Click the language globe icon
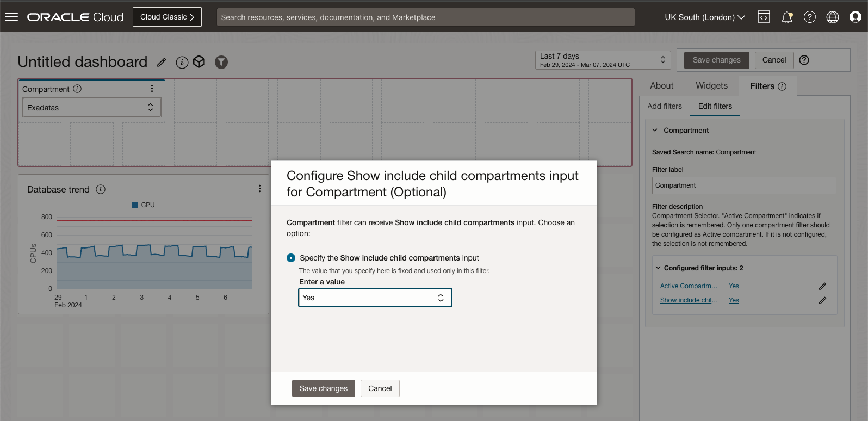This screenshot has width=868, height=421. coord(832,17)
